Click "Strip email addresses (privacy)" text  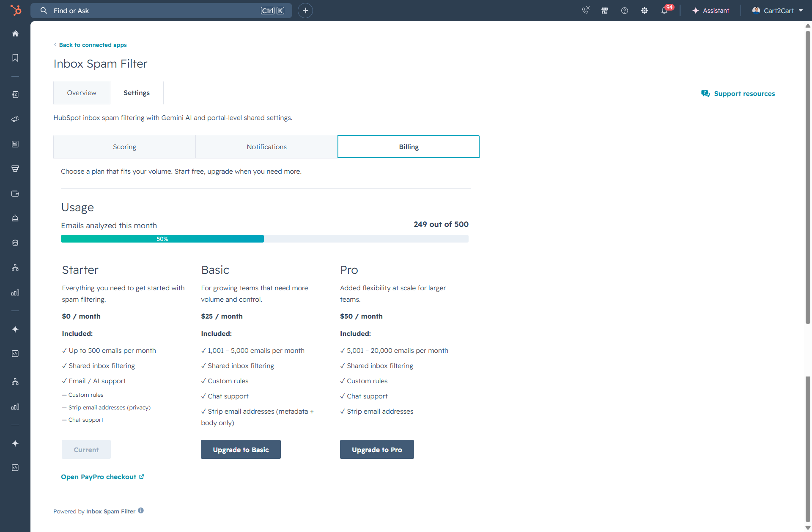point(110,407)
